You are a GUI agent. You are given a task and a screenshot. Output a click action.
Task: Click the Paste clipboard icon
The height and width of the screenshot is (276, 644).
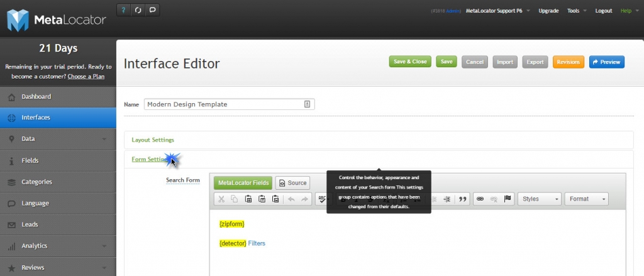click(248, 199)
